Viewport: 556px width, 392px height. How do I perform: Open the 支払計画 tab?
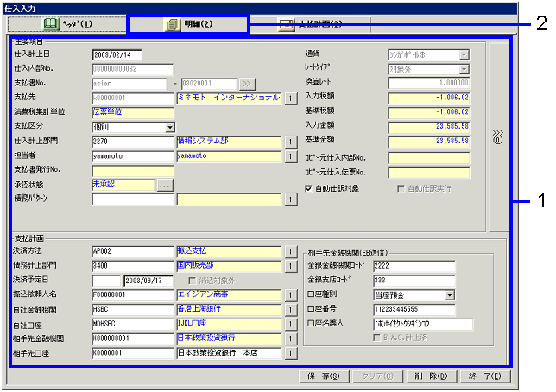coord(310,24)
